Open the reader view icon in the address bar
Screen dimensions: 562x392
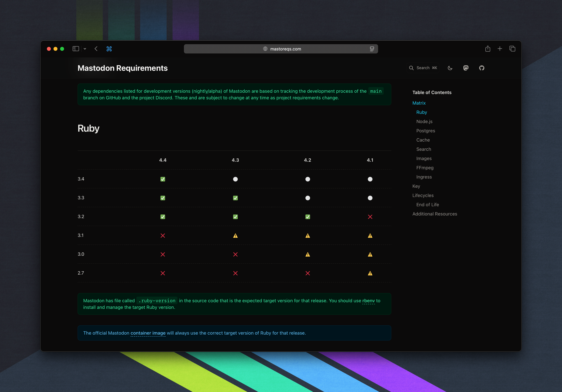[x=372, y=49]
